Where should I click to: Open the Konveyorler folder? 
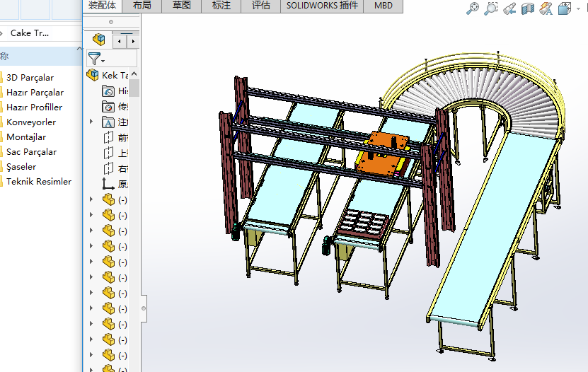[x=31, y=122]
